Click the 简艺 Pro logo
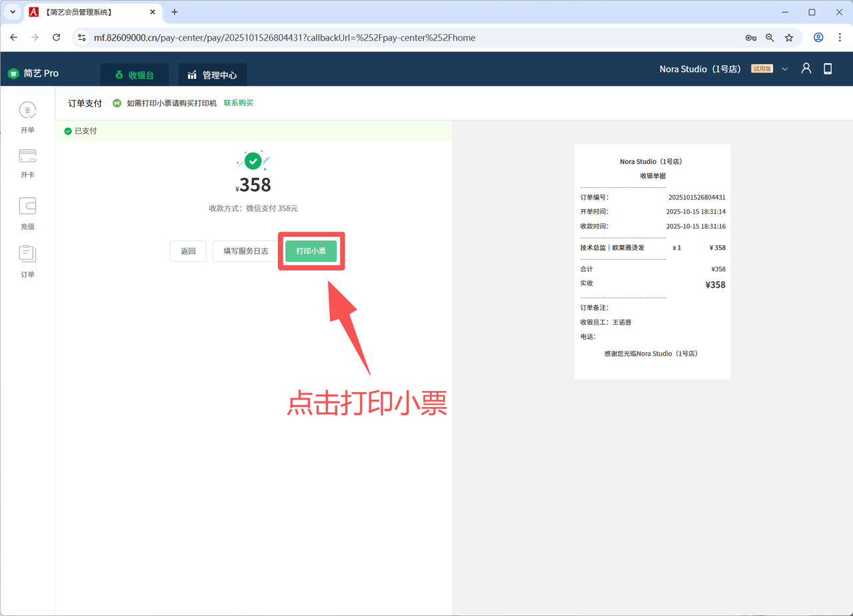 33,73
